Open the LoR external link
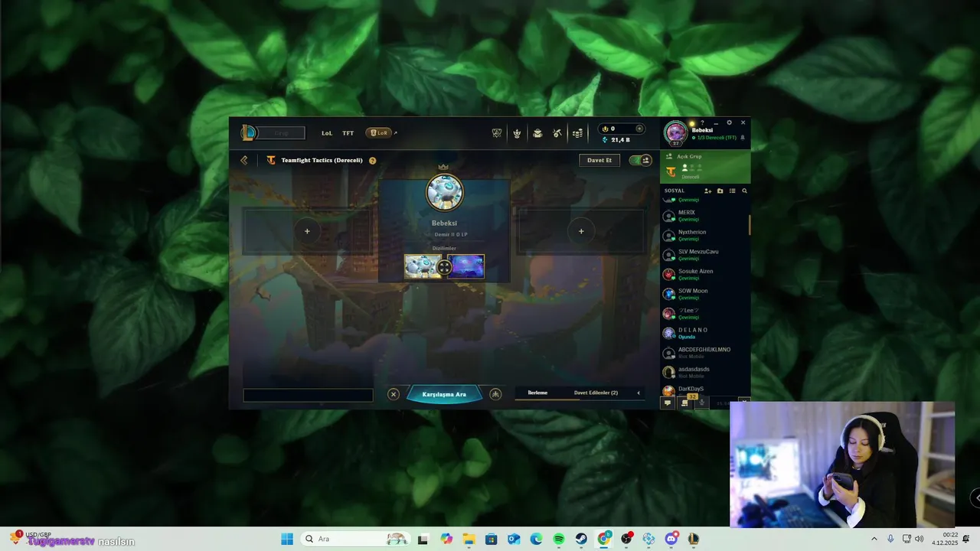Viewport: 980px width, 551px height. pyautogui.click(x=381, y=133)
